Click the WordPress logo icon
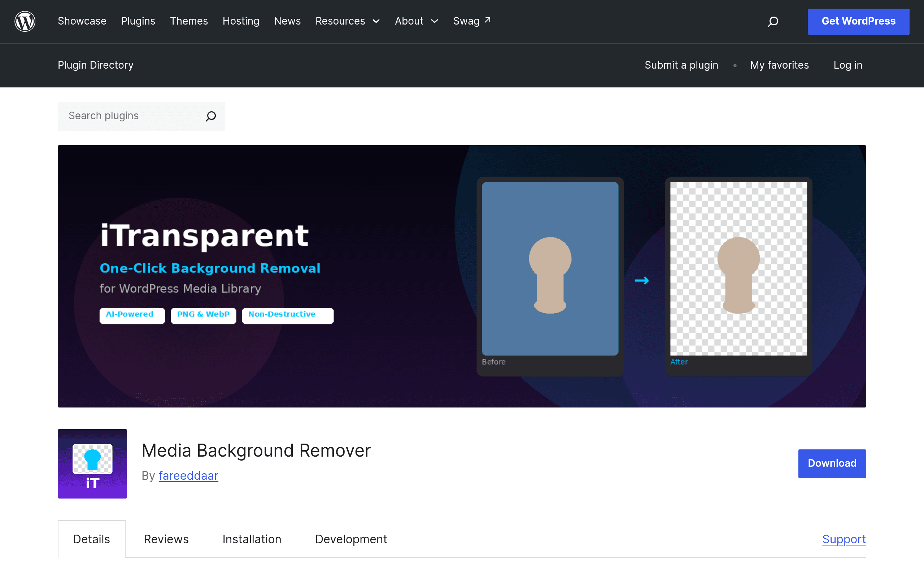 click(x=25, y=21)
